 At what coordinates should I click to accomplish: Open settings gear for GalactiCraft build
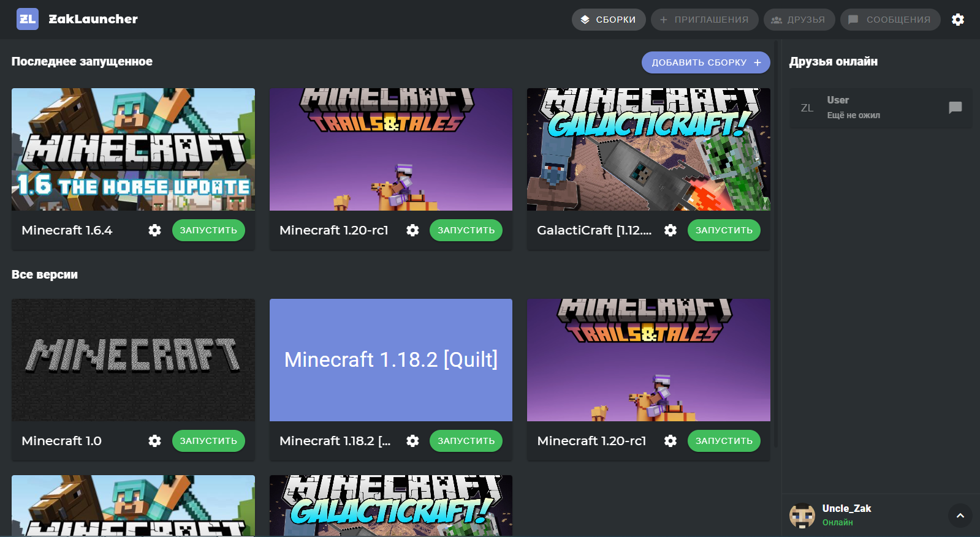pos(671,230)
